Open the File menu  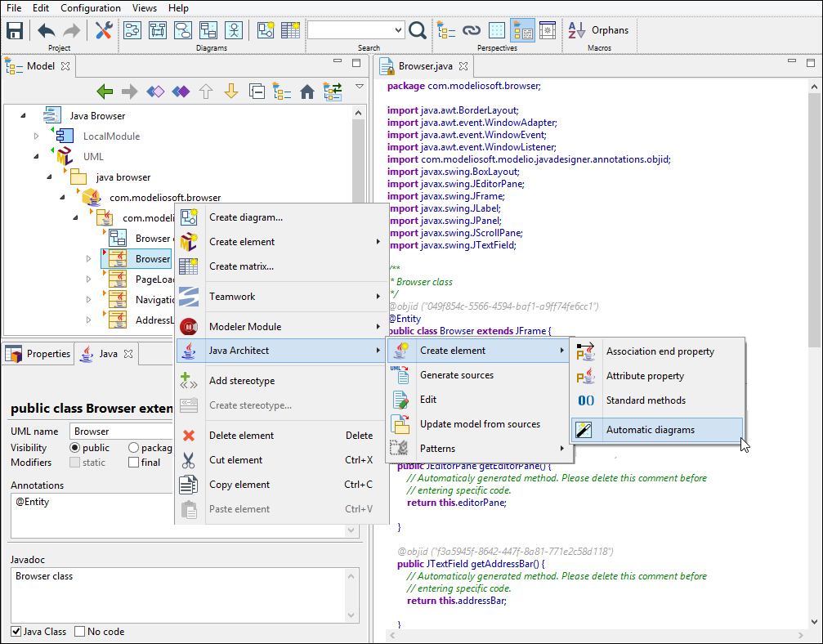[x=14, y=8]
